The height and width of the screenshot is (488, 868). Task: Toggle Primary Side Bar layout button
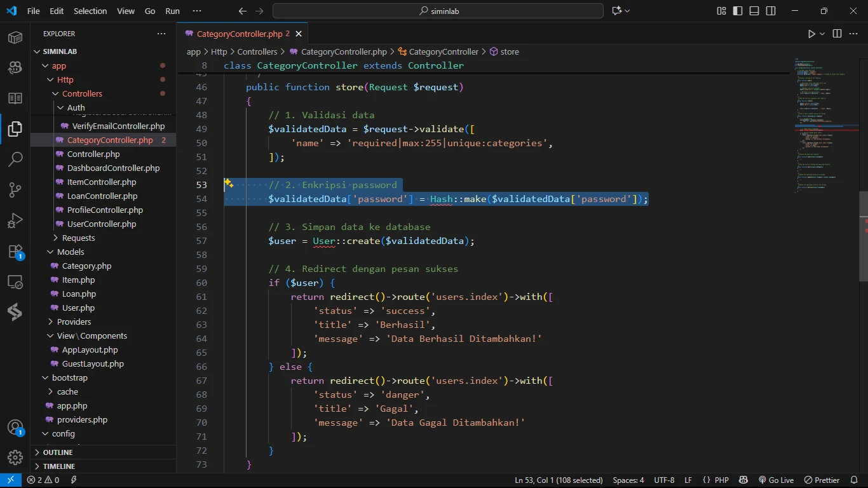coord(738,11)
